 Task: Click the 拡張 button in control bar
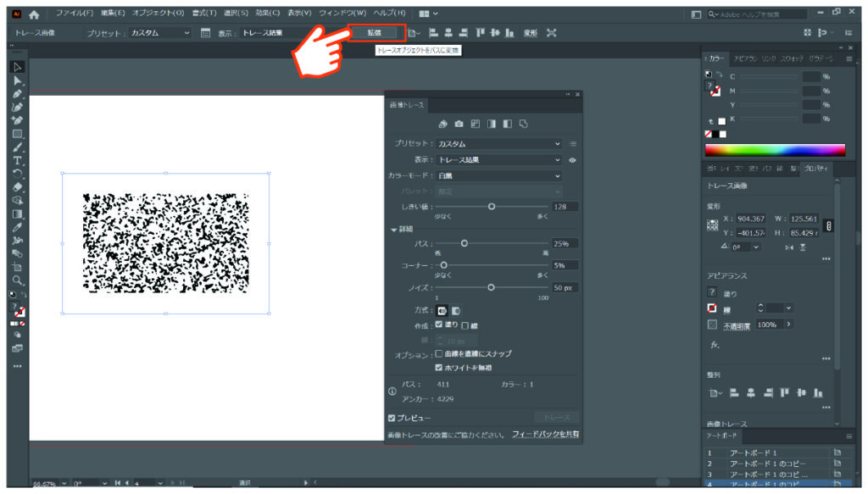pos(375,33)
